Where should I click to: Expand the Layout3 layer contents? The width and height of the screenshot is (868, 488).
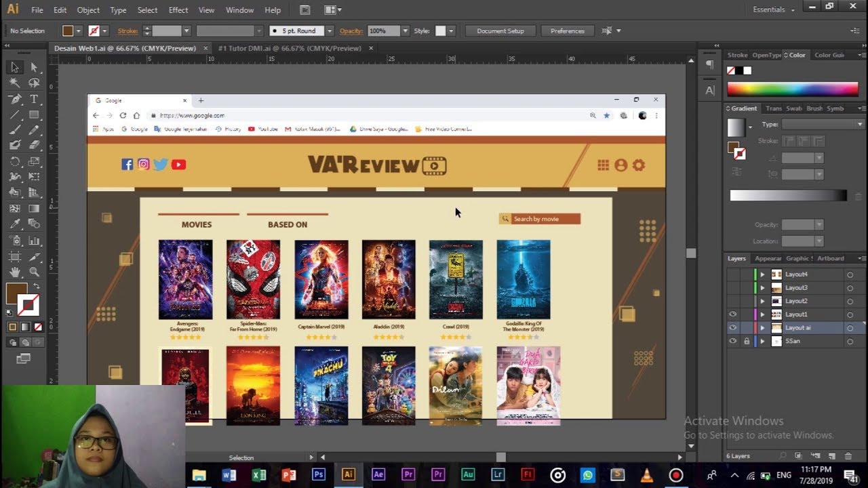[762, 287]
